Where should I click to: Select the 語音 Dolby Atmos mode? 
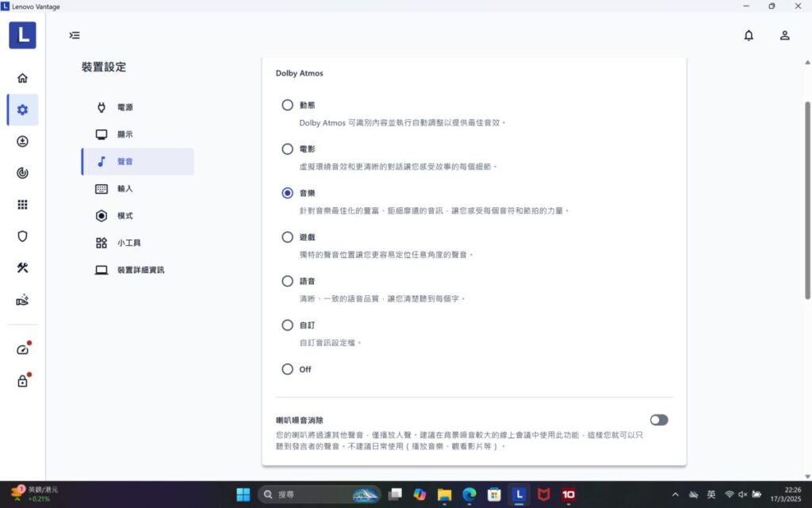coord(287,281)
